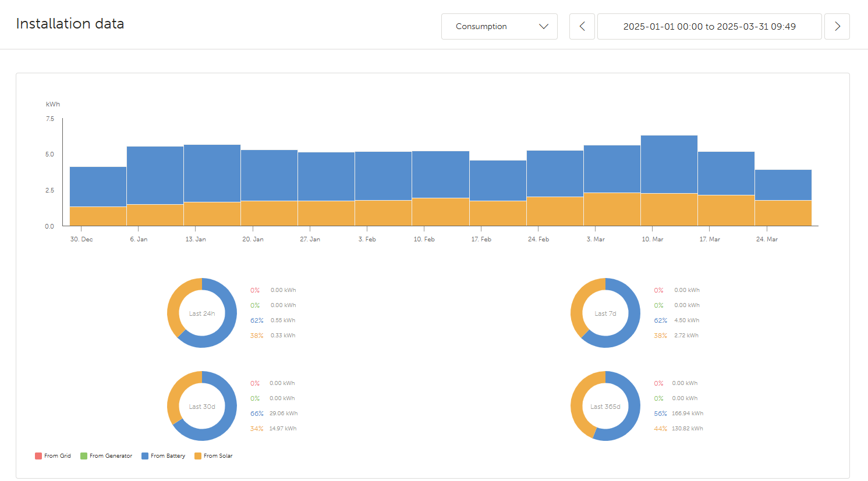The width and height of the screenshot is (868, 481).
Task: Select the Last 24h donut chart
Action: pos(202,313)
